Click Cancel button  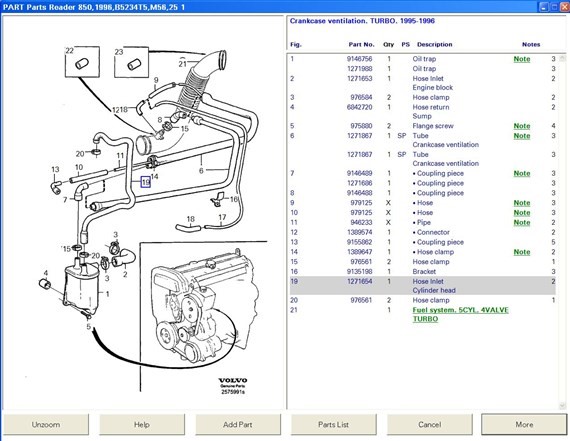pos(429,424)
